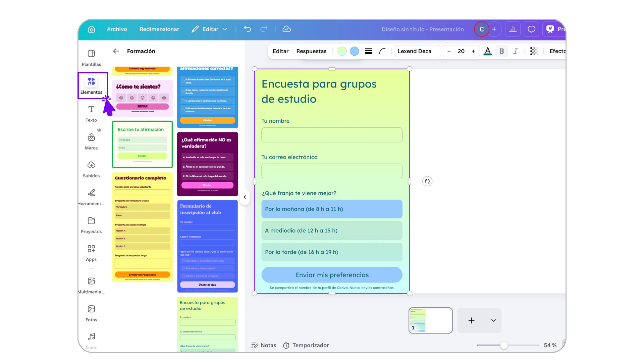Image resolution: width=644 pixels, height=362 pixels.
Task: Select the 'Por la mañana' option
Action: pyautogui.click(x=331, y=209)
